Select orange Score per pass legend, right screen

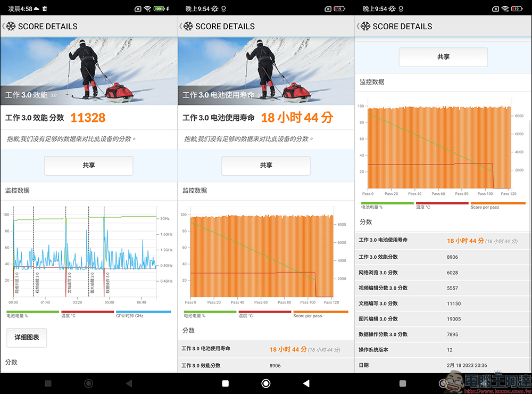pos(498,206)
